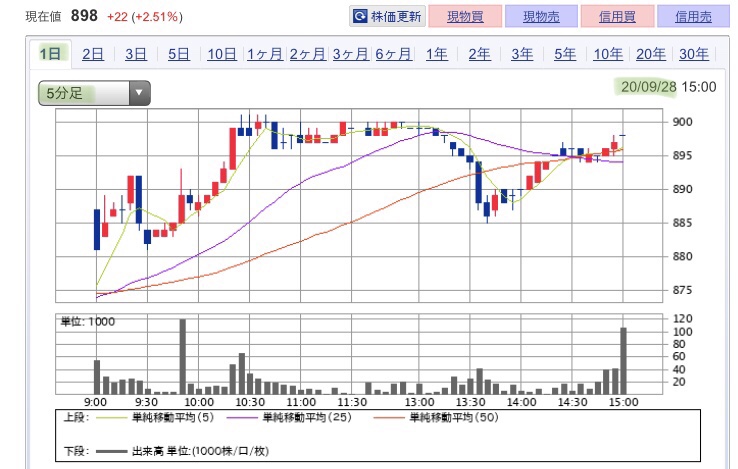738x469 pixels.
Task: Click the +22 (+2.51%) change text
Action: pyautogui.click(x=144, y=17)
